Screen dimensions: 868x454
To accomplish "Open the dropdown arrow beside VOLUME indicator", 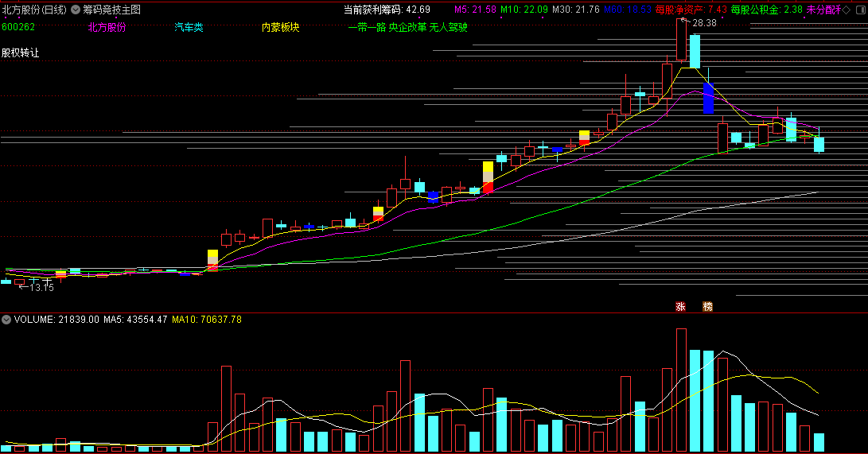I will coord(6,320).
